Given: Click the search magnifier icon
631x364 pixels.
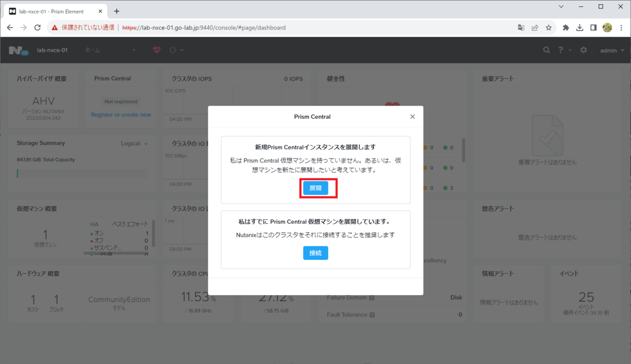Looking at the screenshot, I should (x=547, y=50).
